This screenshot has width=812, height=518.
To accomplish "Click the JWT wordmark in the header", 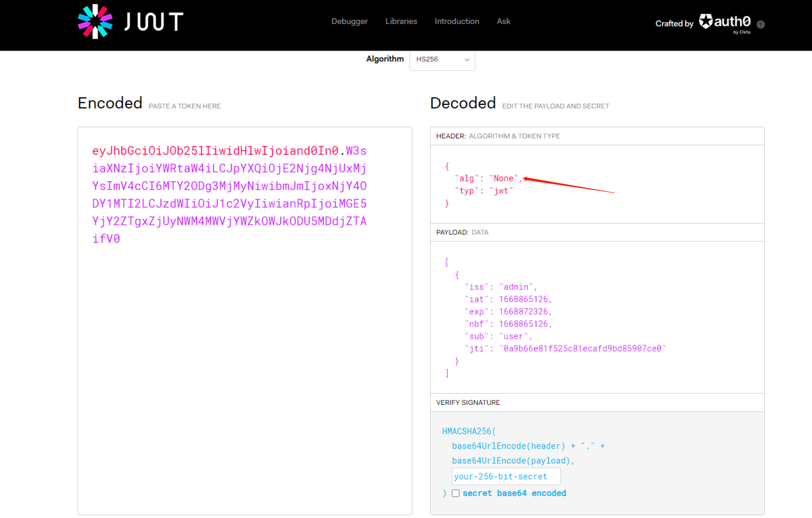I will click(x=154, y=21).
